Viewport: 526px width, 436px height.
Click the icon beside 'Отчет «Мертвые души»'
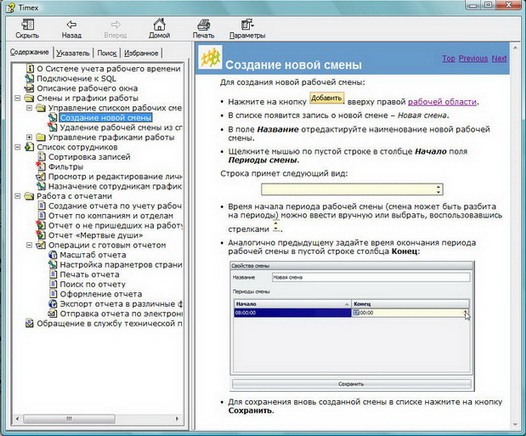pyautogui.click(x=41, y=235)
